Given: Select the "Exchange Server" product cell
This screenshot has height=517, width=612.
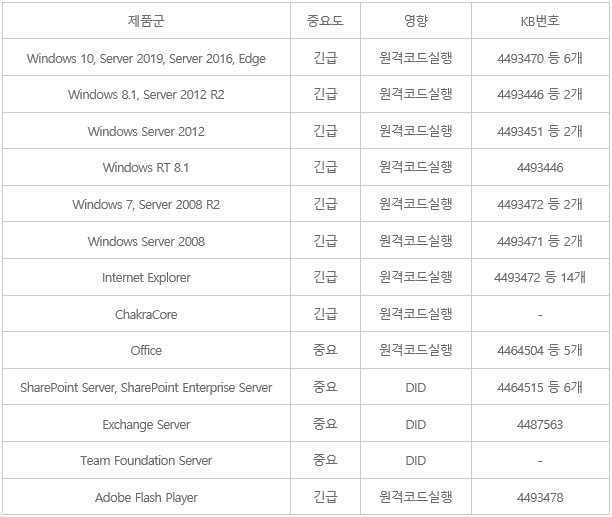Looking at the screenshot, I should (x=146, y=424).
